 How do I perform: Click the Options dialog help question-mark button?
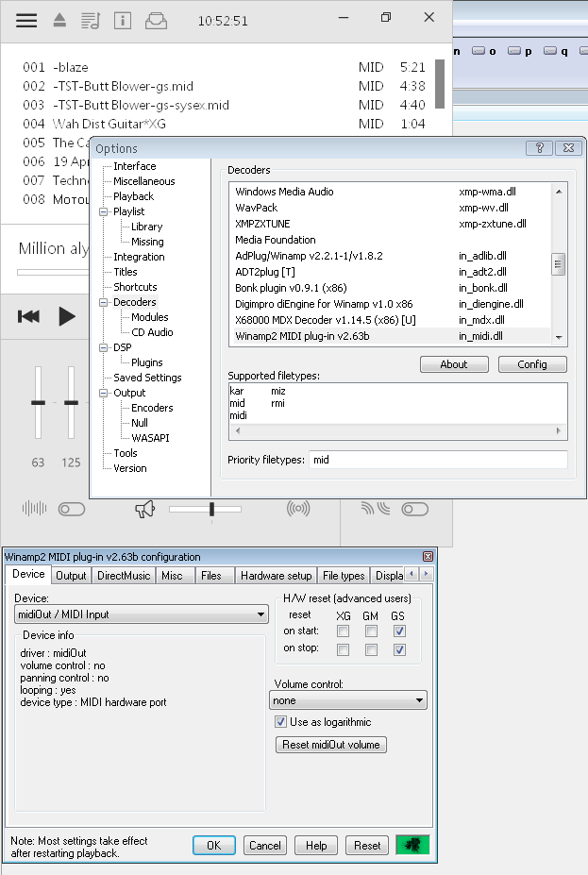(539, 148)
